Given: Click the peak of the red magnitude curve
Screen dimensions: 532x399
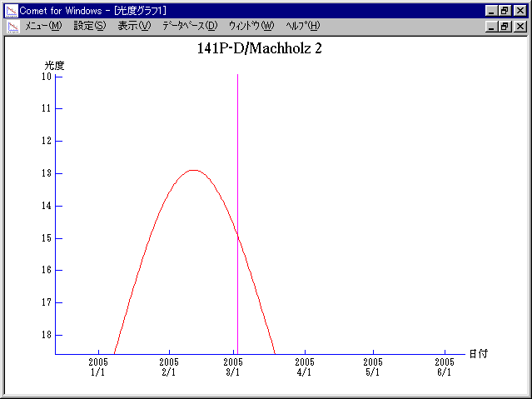Looking at the screenshot, I should [x=193, y=170].
